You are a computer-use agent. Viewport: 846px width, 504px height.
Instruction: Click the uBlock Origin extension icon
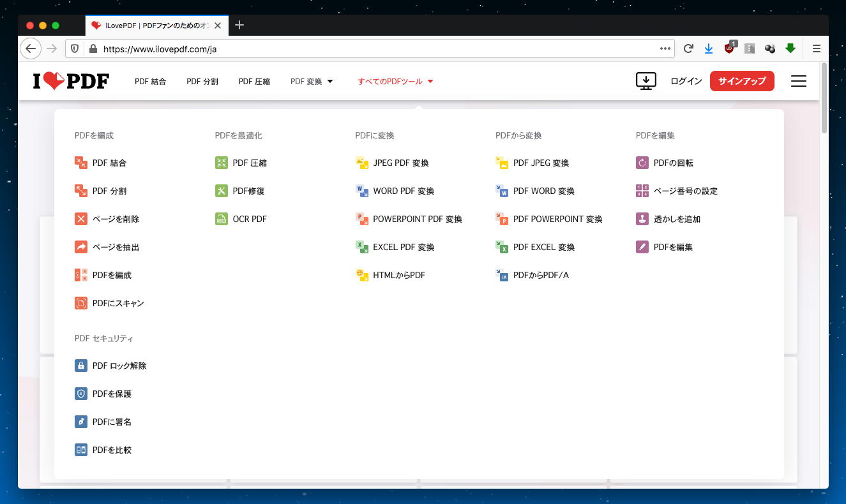pos(730,48)
